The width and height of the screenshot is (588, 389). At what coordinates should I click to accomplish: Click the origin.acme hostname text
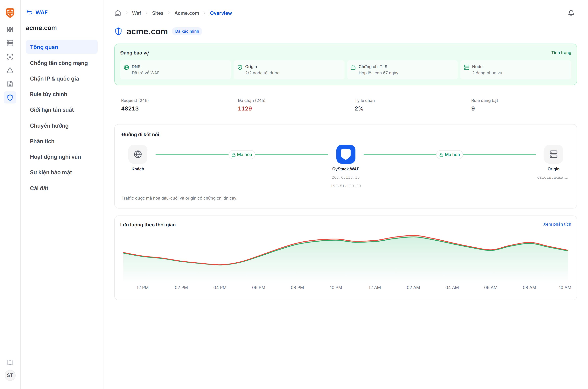pyautogui.click(x=552, y=177)
